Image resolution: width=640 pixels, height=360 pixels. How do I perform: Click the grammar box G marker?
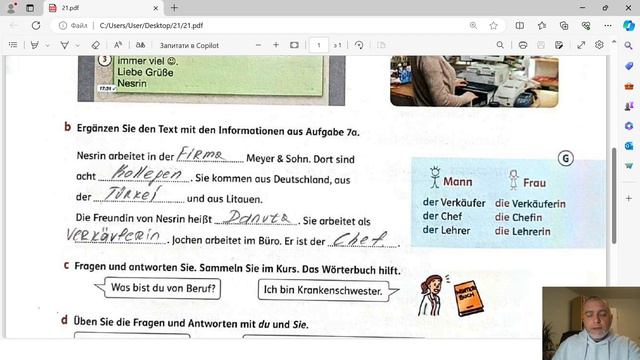coord(566,158)
